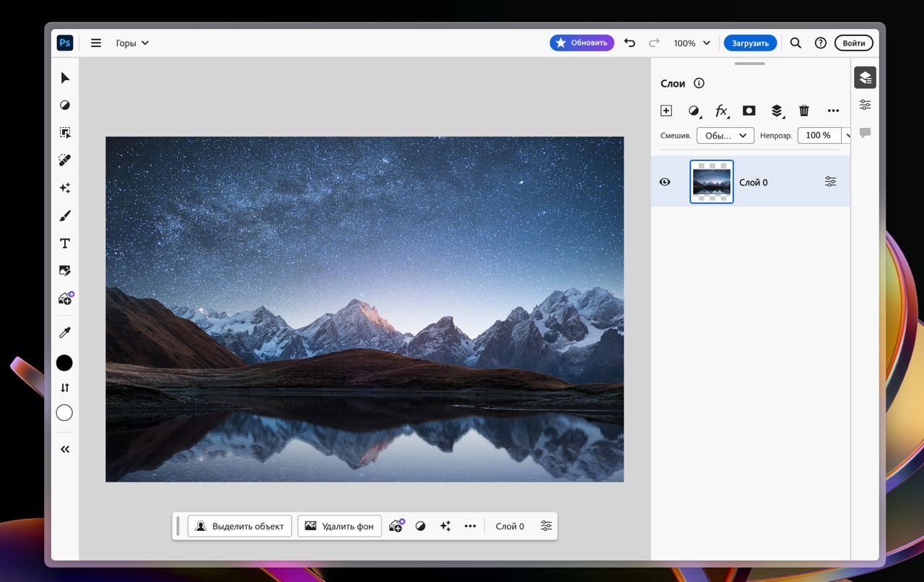Click the Layers panel top grip handle
Viewport: 924px width, 582px height.
pyautogui.click(x=750, y=64)
